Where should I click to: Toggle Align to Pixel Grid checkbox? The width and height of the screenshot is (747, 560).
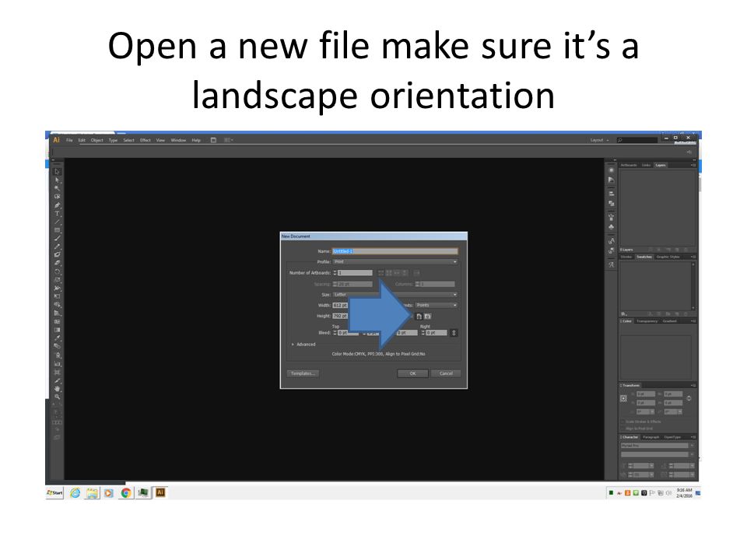tap(623, 429)
